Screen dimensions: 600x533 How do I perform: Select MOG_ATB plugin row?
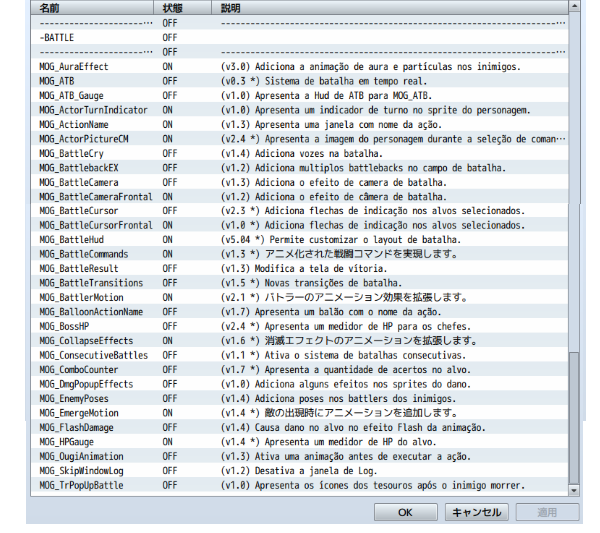tap(300, 81)
